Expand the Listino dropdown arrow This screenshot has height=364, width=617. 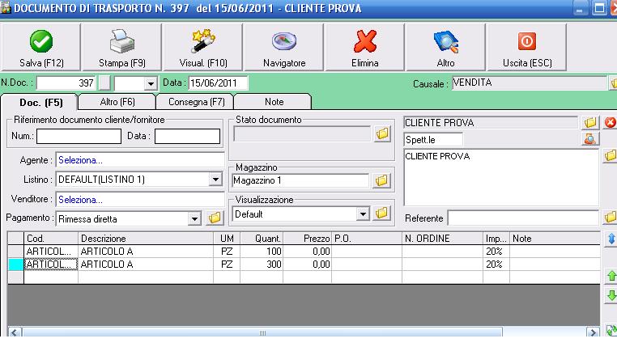point(215,180)
